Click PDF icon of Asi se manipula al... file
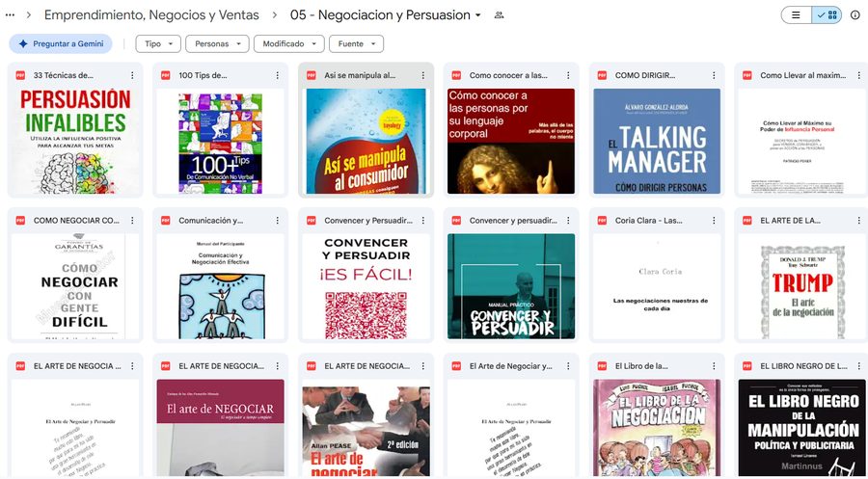 312,75
